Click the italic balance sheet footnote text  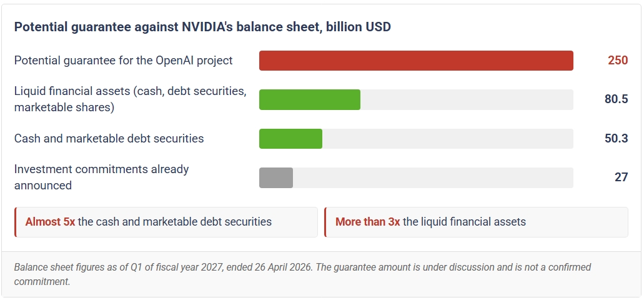coord(302,274)
